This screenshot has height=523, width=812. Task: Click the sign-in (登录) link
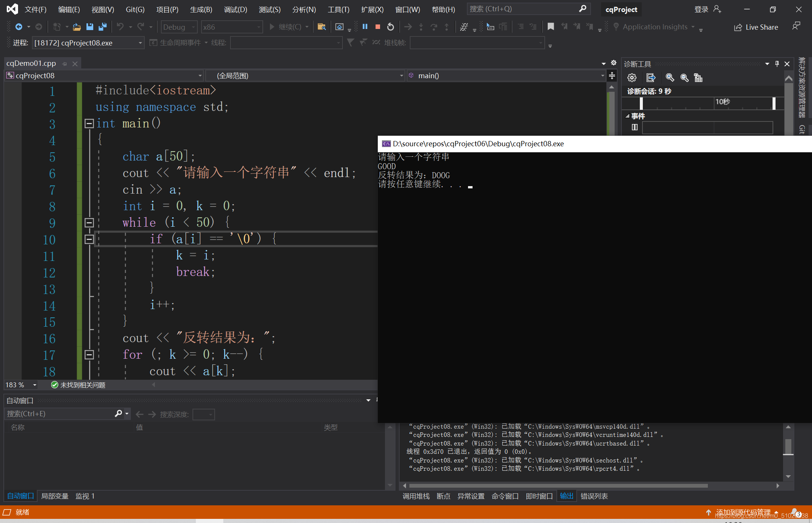pyautogui.click(x=701, y=9)
